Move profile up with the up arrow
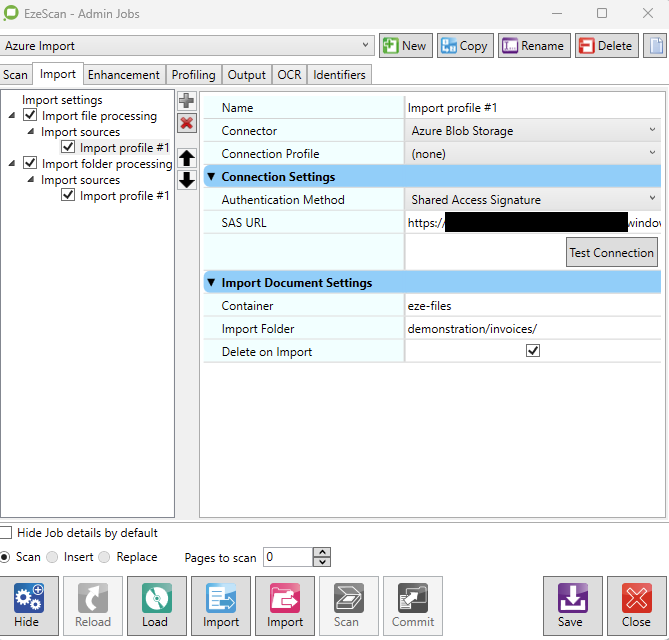 tap(186, 158)
